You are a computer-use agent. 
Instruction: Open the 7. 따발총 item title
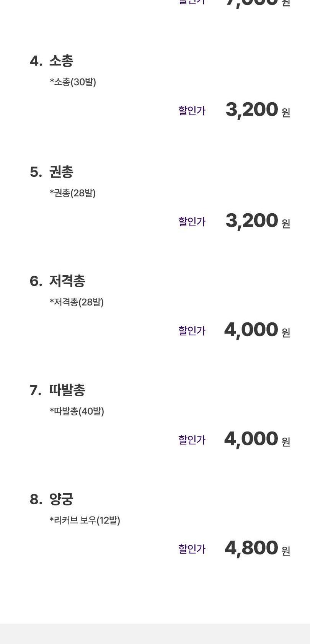(57, 390)
